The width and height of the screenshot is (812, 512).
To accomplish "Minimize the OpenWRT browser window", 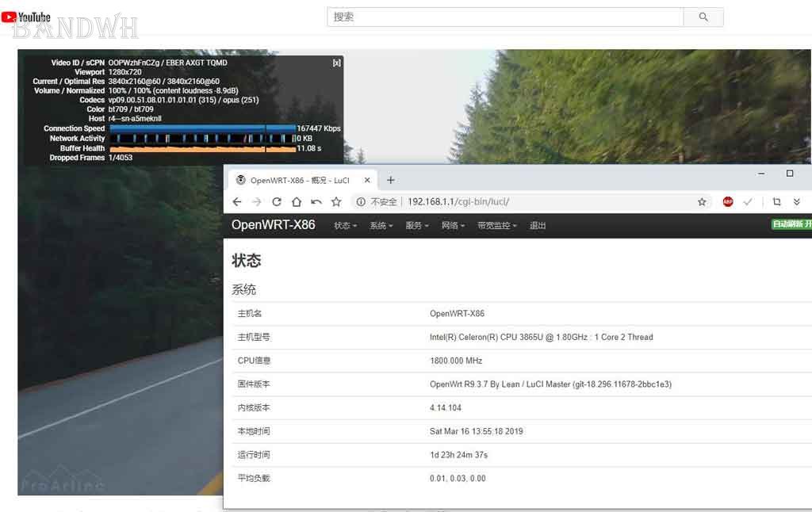I will [x=760, y=174].
